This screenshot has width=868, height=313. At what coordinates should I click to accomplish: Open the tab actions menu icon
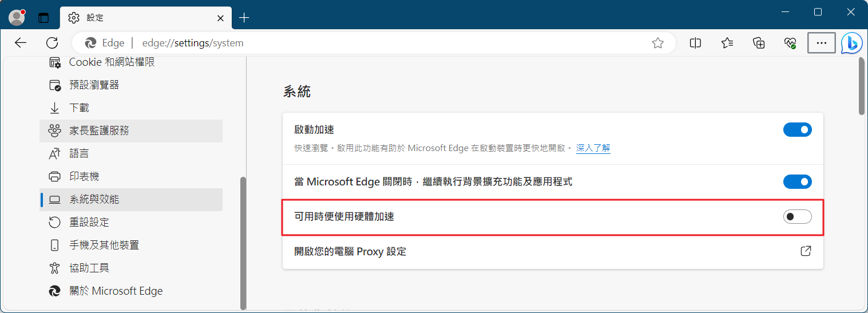44,18
